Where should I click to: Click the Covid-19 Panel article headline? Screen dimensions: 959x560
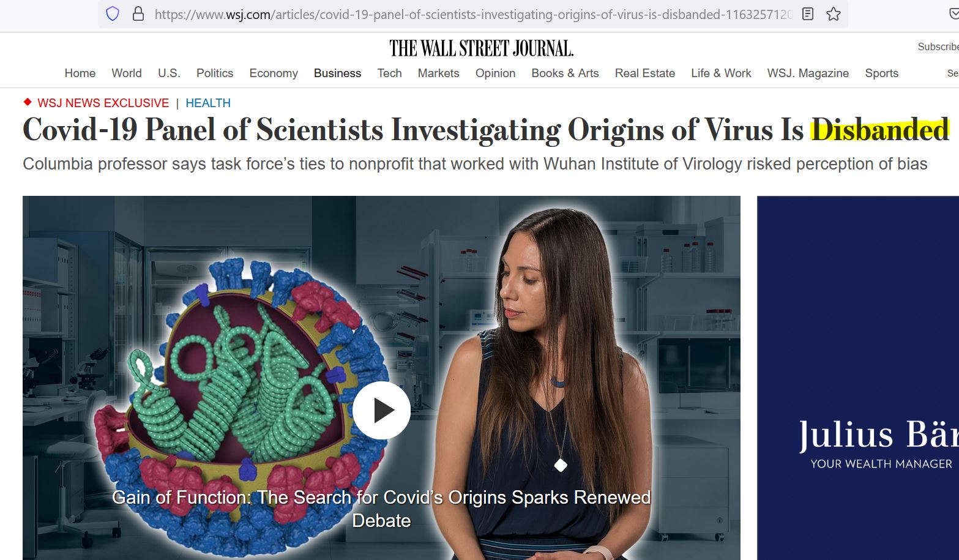pyautogui.click(x=486, y=130)
